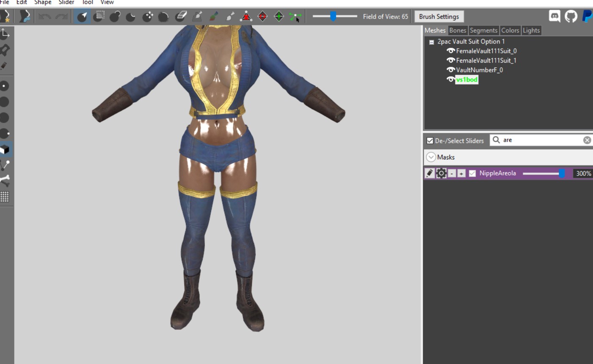Expand the Masks section chevron

431,157
